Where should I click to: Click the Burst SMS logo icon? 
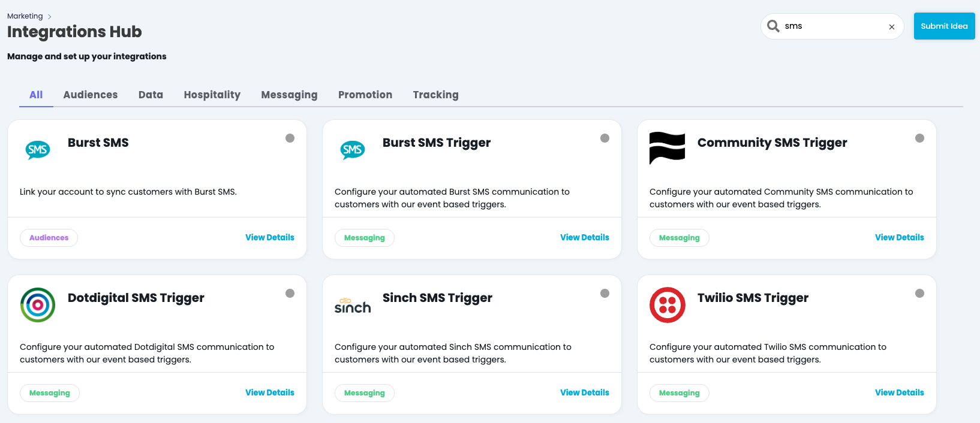pos(38,149)
